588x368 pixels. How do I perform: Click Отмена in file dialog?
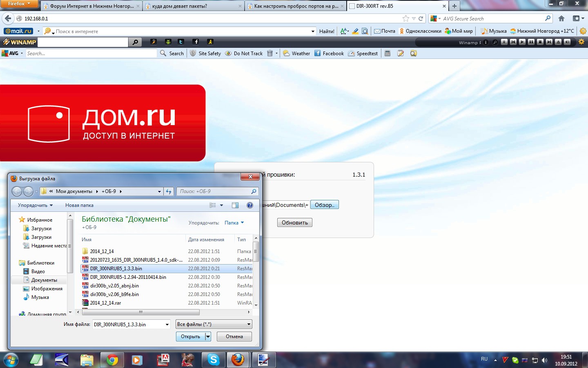coord(234,337)
